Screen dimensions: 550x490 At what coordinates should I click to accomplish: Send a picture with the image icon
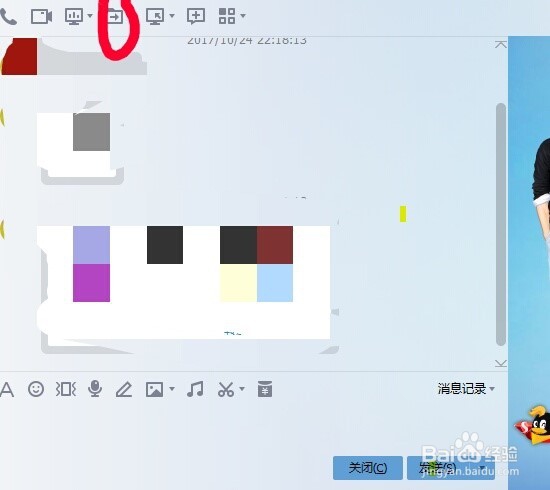click(x=155, y=389)
